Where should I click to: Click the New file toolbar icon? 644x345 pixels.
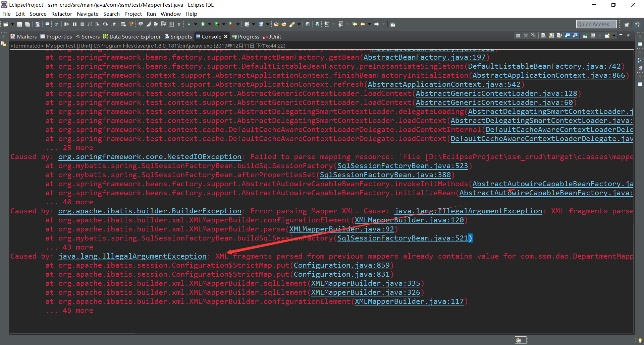tap(6, 24)
